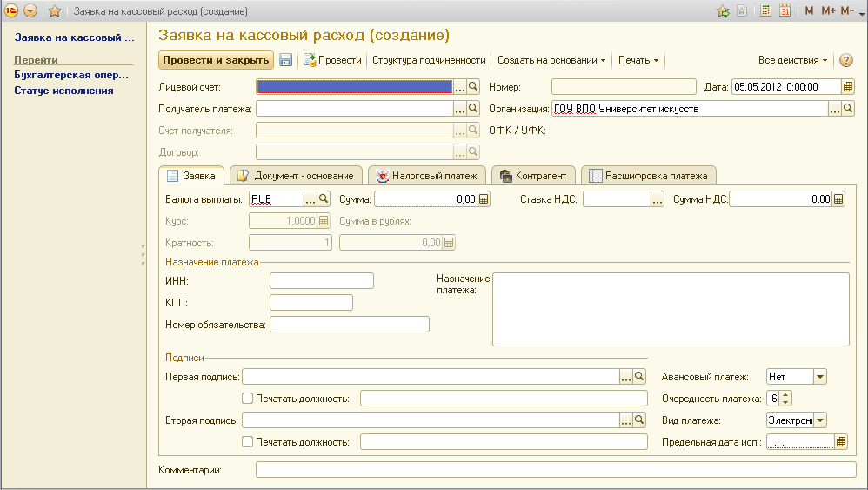The image size is (868, 490).
Task: Click into the Комментарий input field
Action: (555, 470)
